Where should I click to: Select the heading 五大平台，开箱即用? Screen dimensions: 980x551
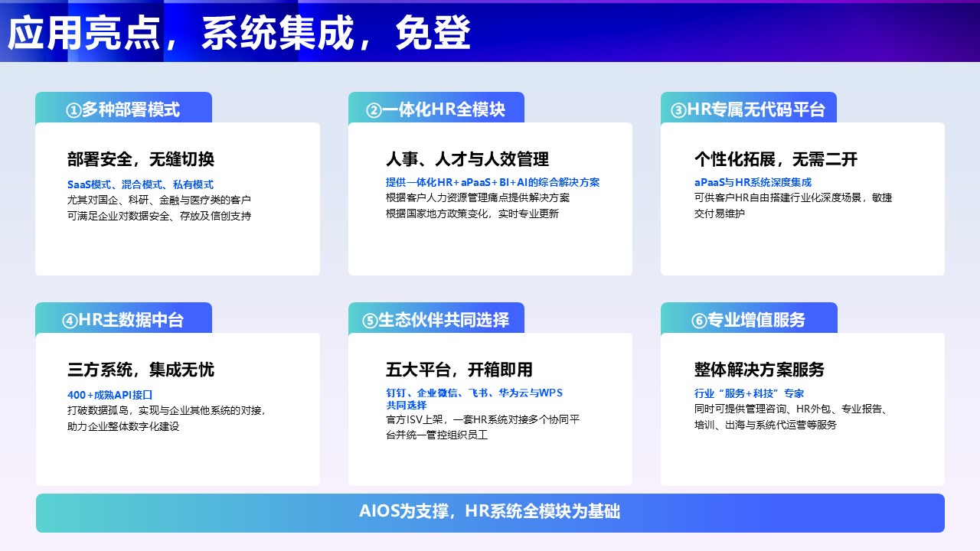point(459,370)
